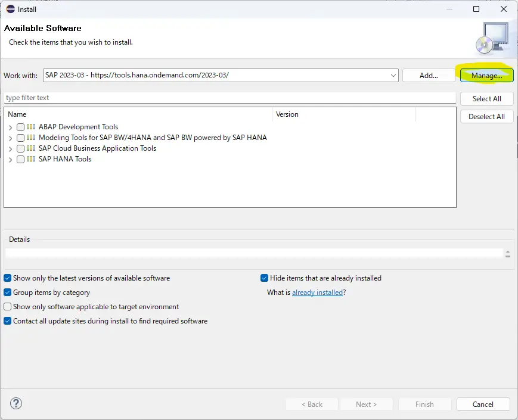Open the help question mark icon
Image resolution: width=518 pixels, height=420 pixels.
click(x=16, y=403)
